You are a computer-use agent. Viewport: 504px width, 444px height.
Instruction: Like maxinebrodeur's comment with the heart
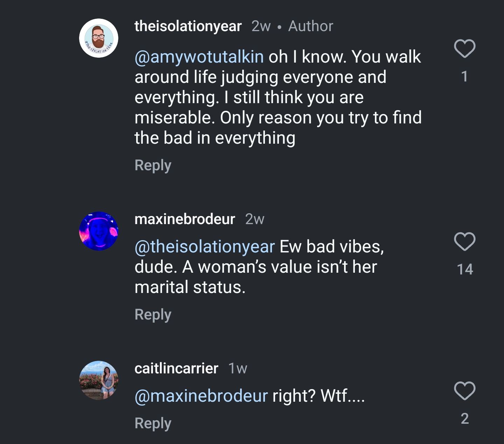[x=464, y=241]
